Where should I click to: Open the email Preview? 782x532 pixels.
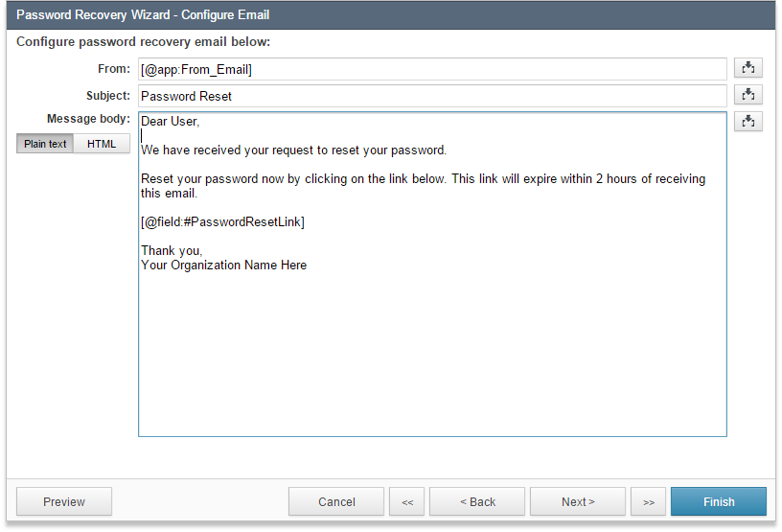point(64,501)
